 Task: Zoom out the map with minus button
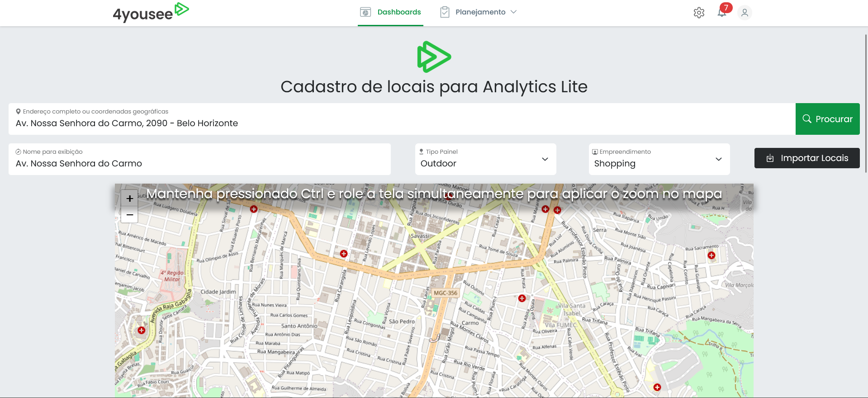129,215
